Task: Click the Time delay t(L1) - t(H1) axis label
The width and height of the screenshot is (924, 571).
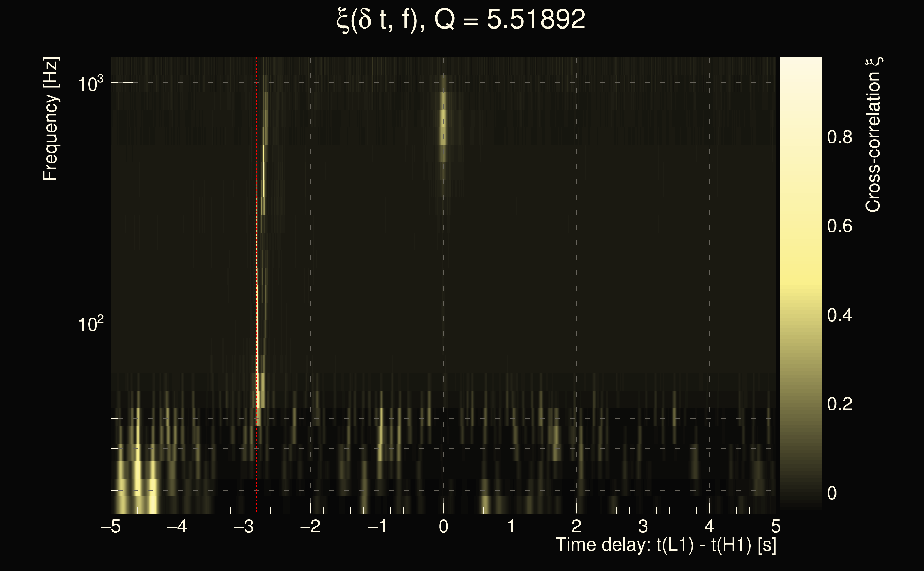Action: click(x=666, y=545)
